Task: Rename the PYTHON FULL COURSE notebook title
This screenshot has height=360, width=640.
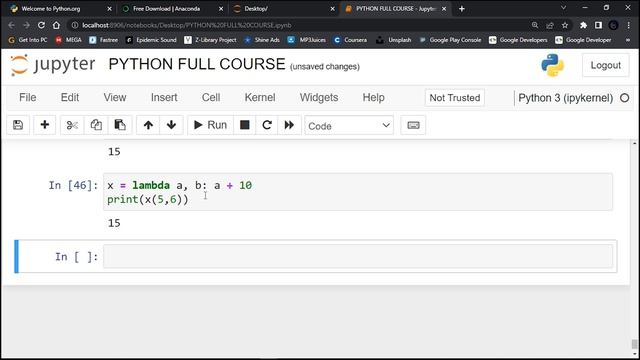Action: (197, 64)
